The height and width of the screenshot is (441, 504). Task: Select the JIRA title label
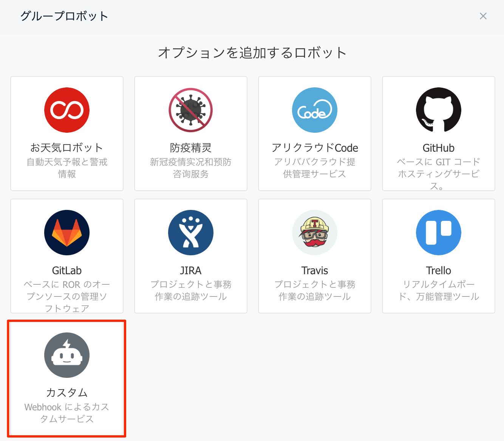click(191, 270)
